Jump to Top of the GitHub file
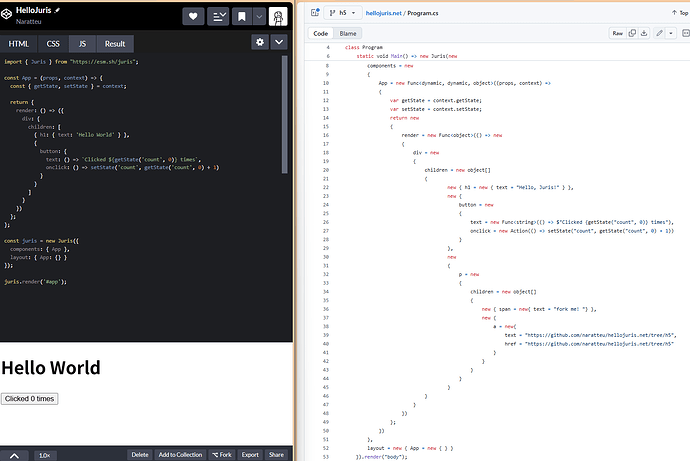 pos(680,13)
